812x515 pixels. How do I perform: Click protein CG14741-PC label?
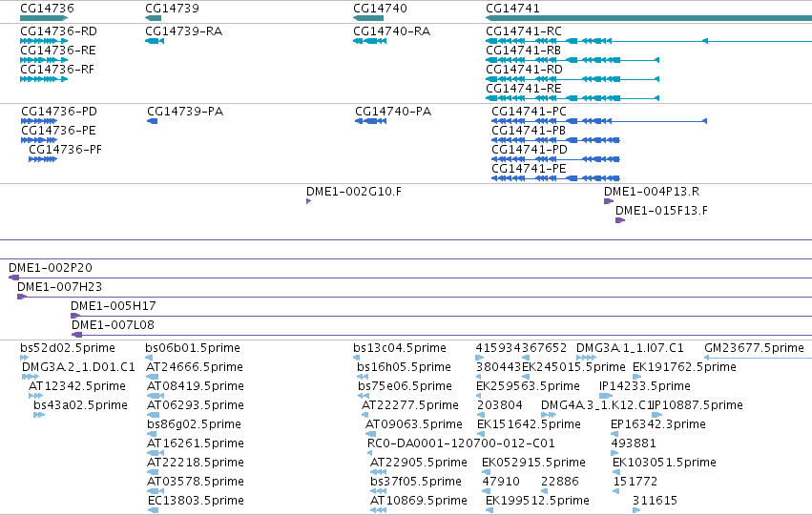(x=530, y=112)
